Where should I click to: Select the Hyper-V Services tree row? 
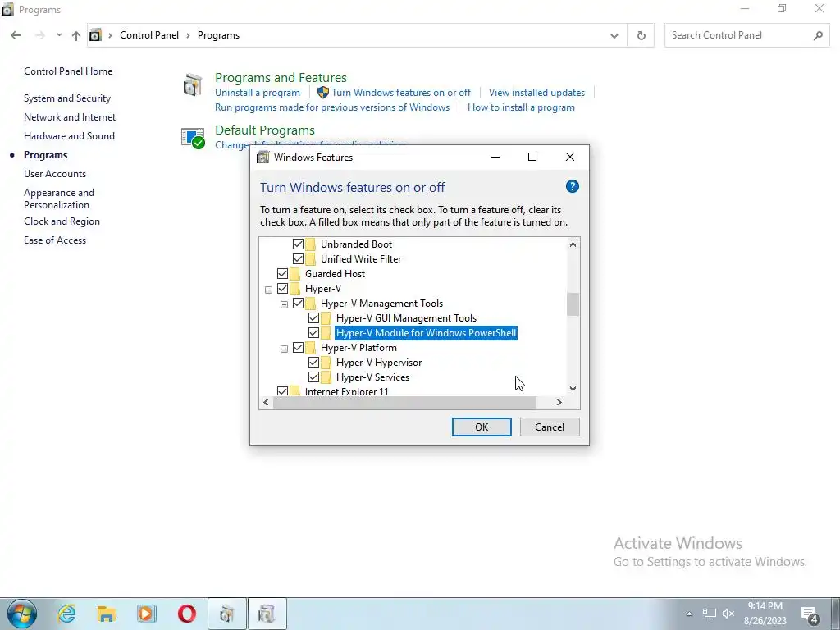coord(372,377)
